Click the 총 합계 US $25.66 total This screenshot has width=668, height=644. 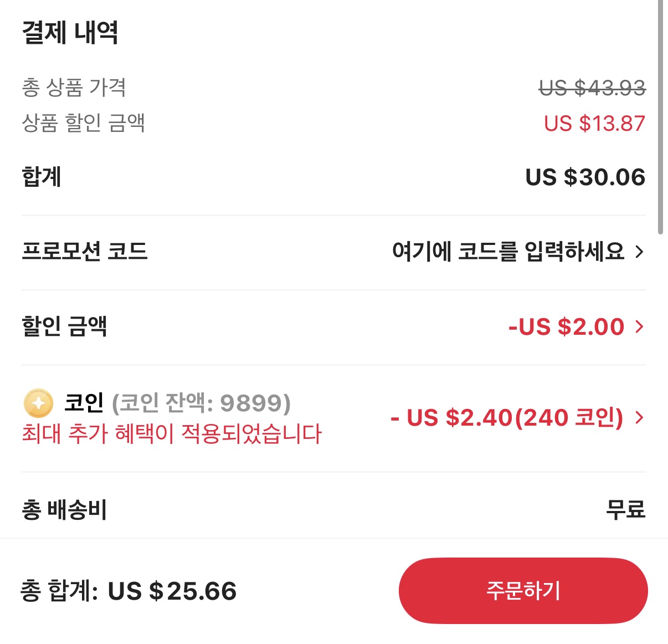[129, 591]
